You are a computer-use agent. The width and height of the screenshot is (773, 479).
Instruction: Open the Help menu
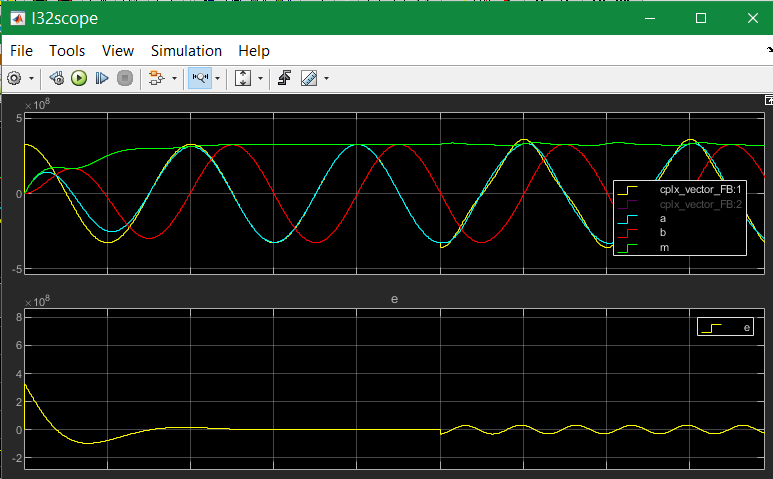pyautogui.click(x=254, y=51)
